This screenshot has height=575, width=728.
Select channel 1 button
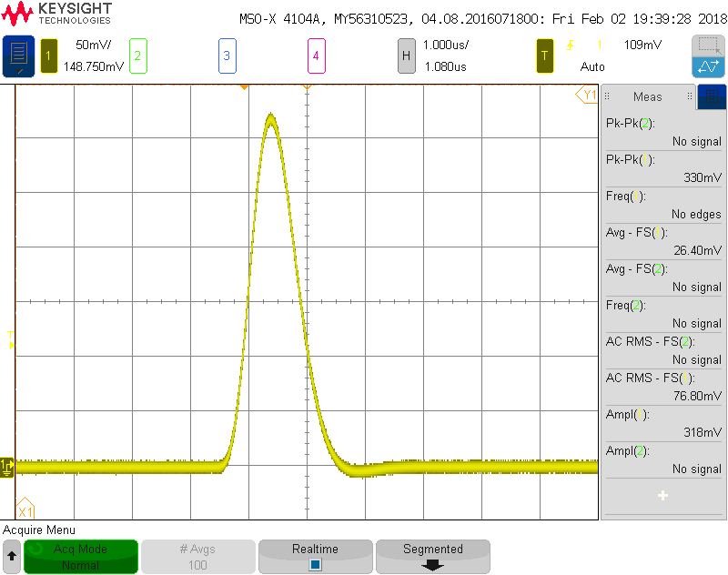click(49, 56)
